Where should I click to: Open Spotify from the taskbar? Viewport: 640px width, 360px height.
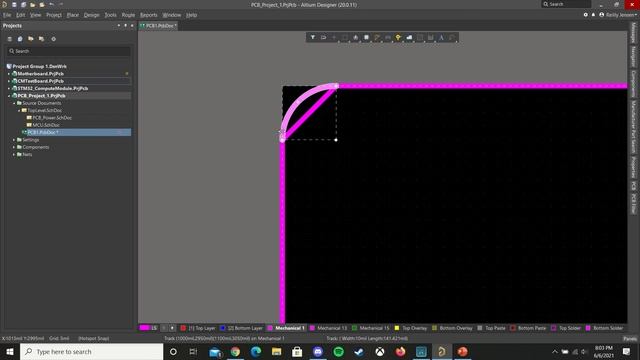(x=338, y=351)
